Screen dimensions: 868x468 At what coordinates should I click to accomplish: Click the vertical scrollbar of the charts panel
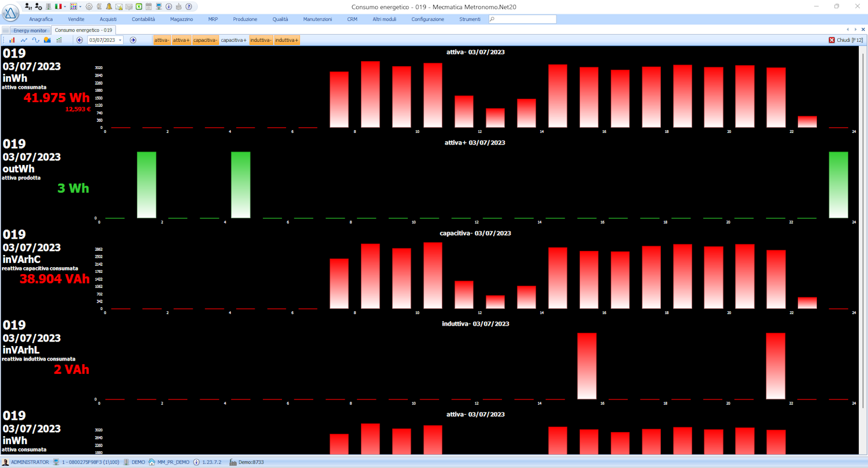pyautogui.click(x=863, y=250)
